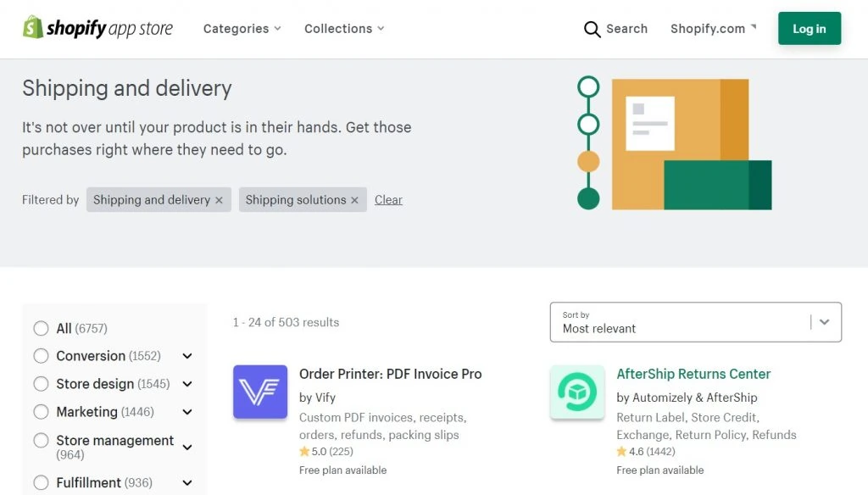
Task: Expand the Store management category
Action: tap(186, 447)
